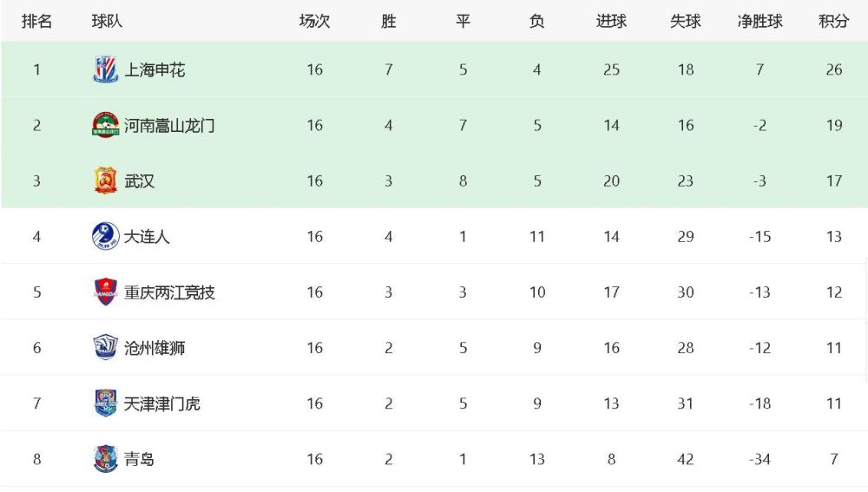This screenshot has width=868, height=492.
Task: Open the 重庆两江竞技 team name link
Action: click(x=169, y=292)
